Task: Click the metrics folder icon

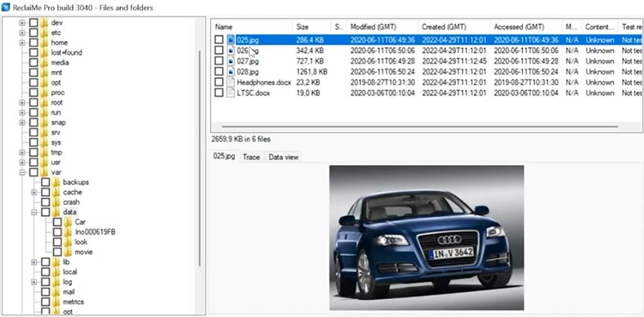Action: pos(56,301)
